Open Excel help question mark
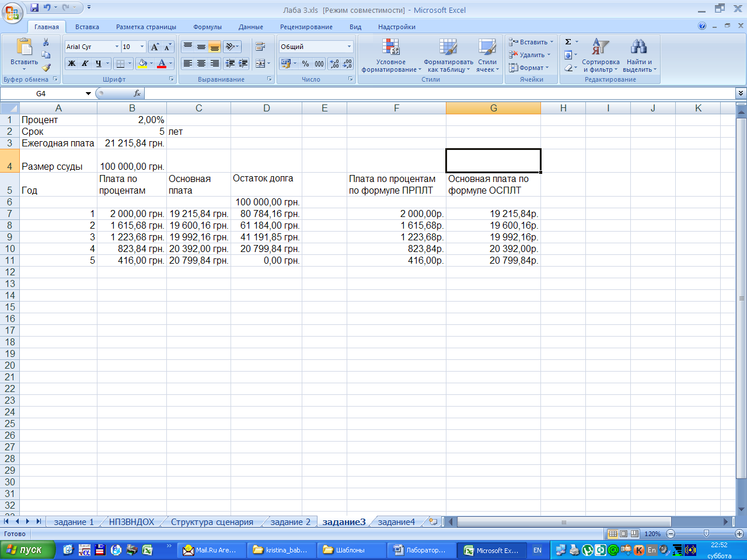The width and height of the screenshot is (747, 560). (x=702, y=26)
